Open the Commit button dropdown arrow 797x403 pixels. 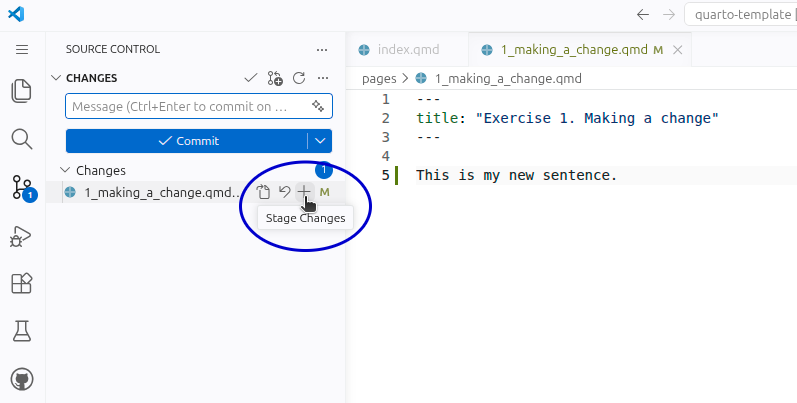coord(320,141)
